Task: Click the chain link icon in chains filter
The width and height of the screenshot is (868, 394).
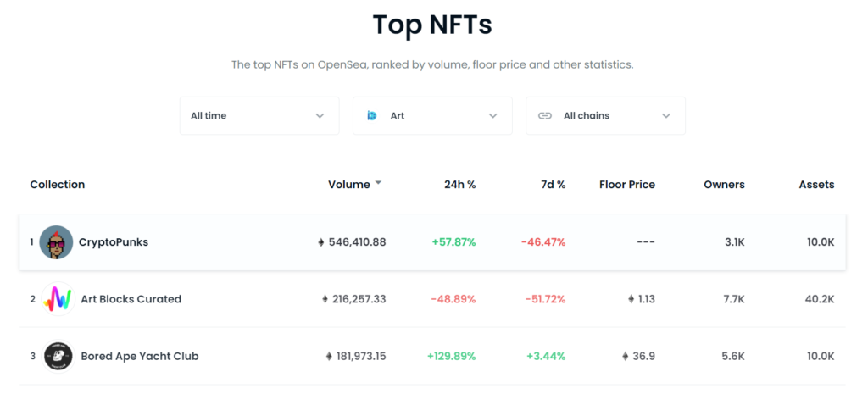Action: [x=545, y=115]
